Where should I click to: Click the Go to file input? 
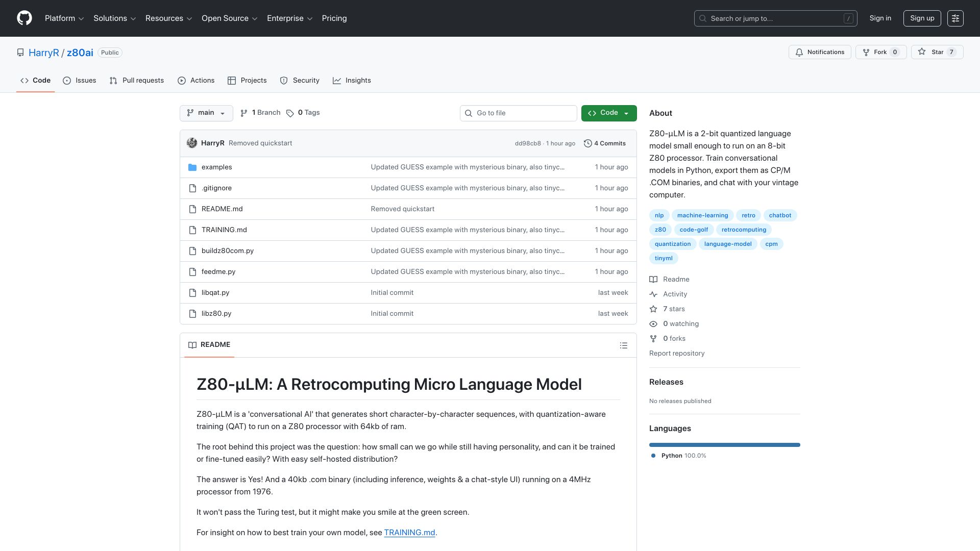tap(519, 113)
